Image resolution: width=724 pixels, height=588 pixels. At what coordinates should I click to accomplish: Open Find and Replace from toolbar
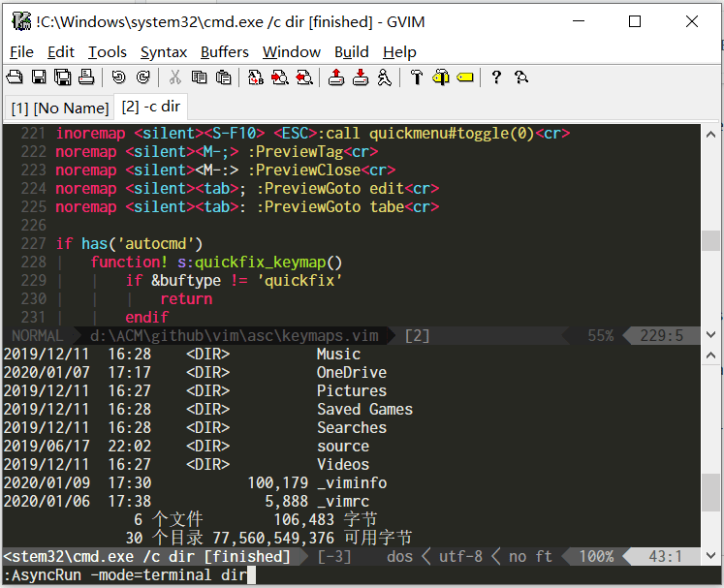click(x=256, y=77)
